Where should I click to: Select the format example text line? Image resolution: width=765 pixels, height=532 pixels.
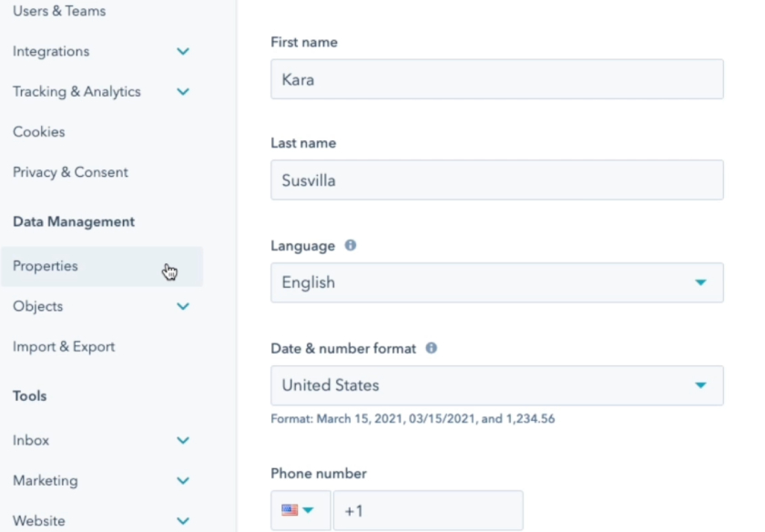pos(413,419)
